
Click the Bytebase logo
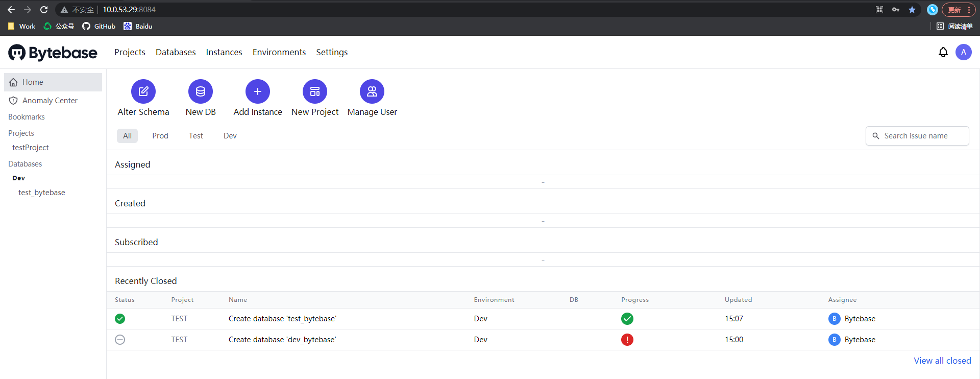tap(53, 53)
